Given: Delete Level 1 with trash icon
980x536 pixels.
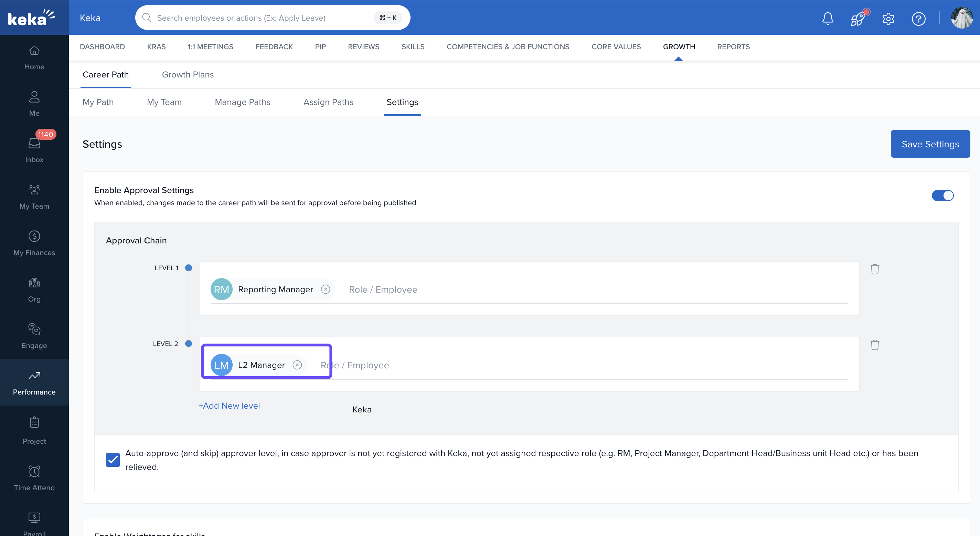Looking at the screenshot, I should (x=875, y=269).
